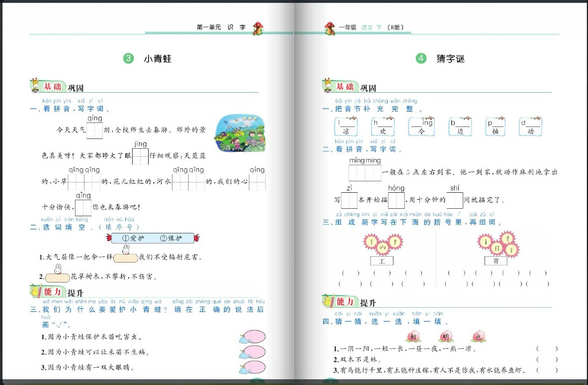Click the writing grid under míng míng
The height and width of the screenshot is (385, 588).
[x=365, y=173]
